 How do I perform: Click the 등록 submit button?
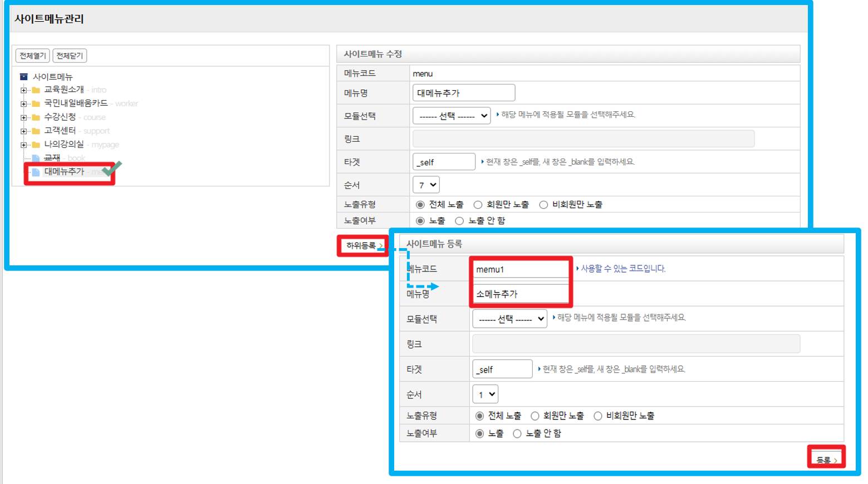pyautogui.click(x=826, y=460)
